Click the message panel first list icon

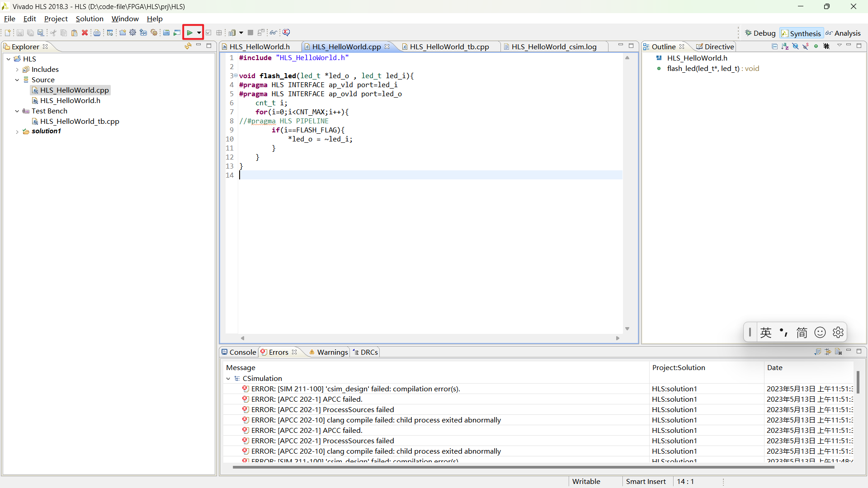coord(817,352)
